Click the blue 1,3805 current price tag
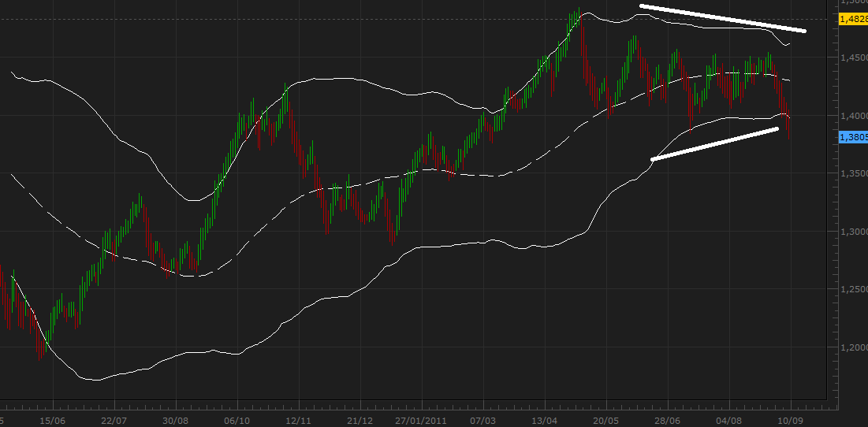868x427 pixels. [x=854, y=136]
